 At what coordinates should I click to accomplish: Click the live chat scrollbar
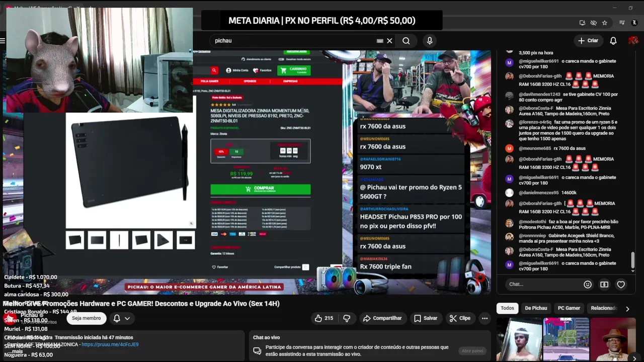[633, 260]
